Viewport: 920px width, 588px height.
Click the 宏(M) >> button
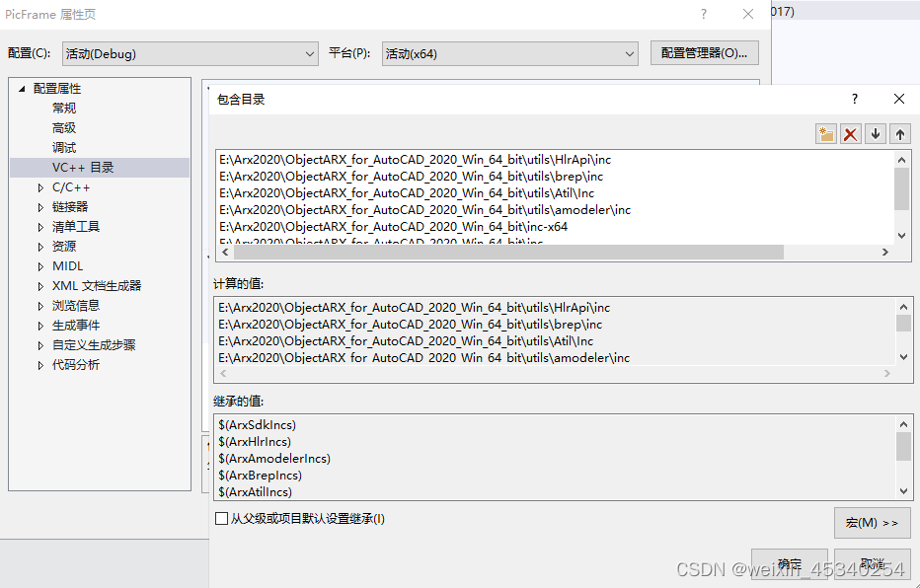click(873, 523)
